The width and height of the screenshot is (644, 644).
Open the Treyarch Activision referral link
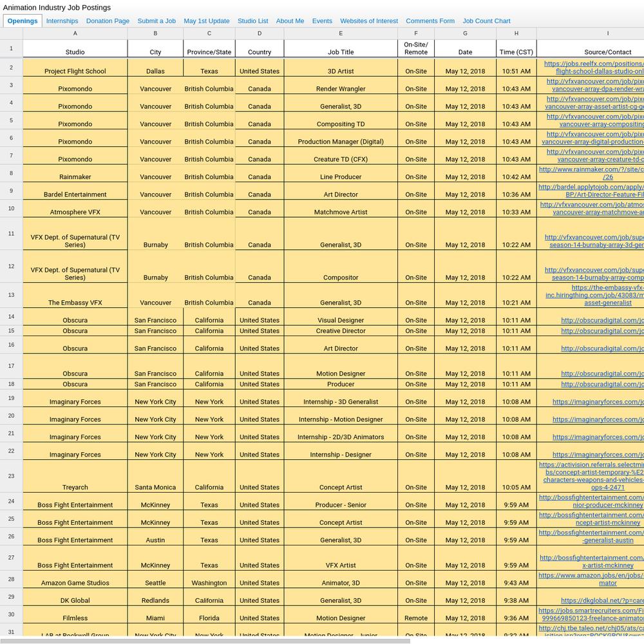pyautogui.click(x=591, y=476)
